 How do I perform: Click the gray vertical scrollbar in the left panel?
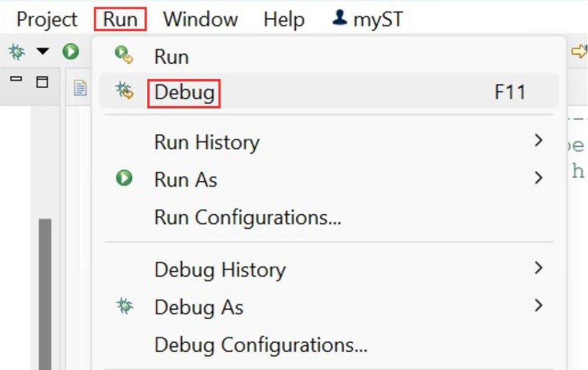click(45, 293)
